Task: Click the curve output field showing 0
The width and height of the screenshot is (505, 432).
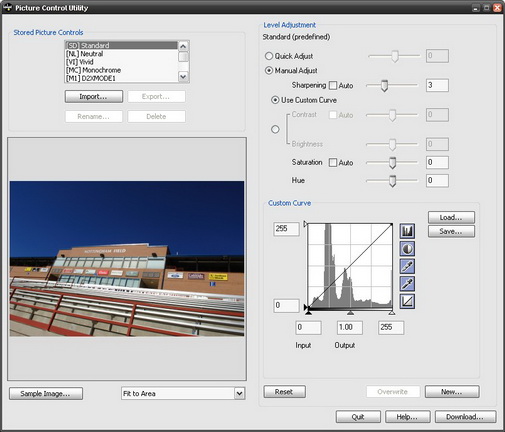Action: 286,305
